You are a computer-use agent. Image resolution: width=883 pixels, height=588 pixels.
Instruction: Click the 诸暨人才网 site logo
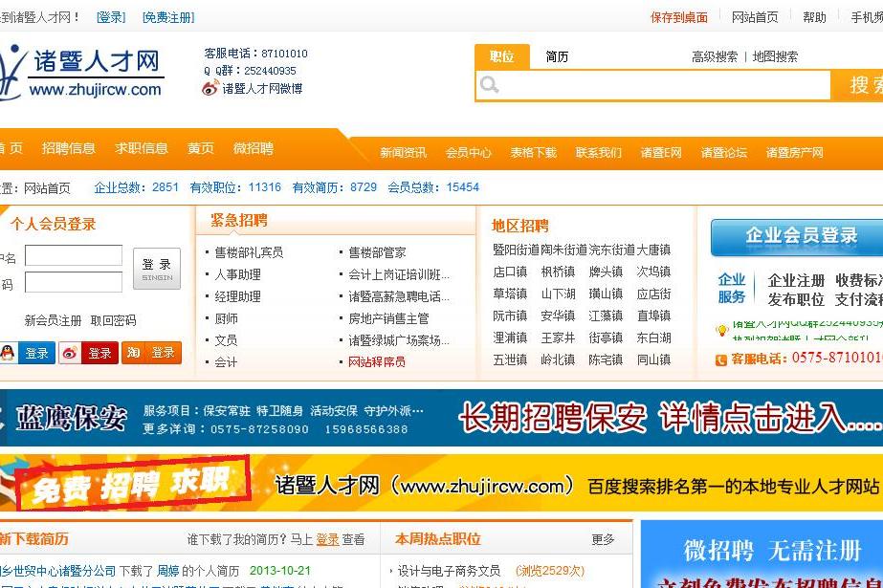pyautogui.click(x=82, y=74)
